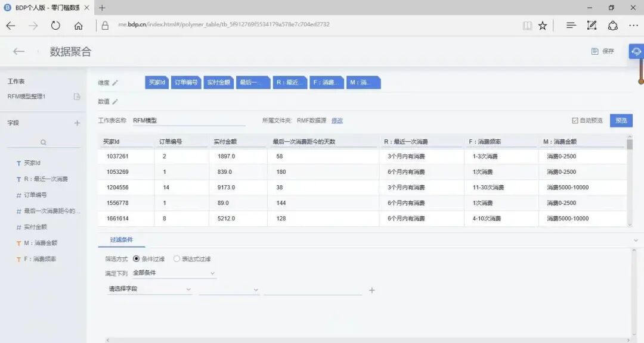Click the 预览 button

tap(621, 120)
